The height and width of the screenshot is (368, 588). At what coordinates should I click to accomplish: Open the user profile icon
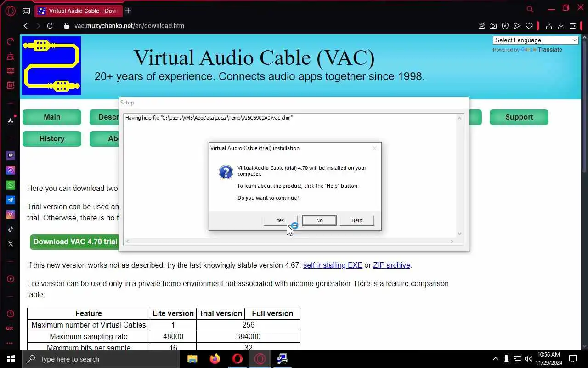(x=548, y=26)
